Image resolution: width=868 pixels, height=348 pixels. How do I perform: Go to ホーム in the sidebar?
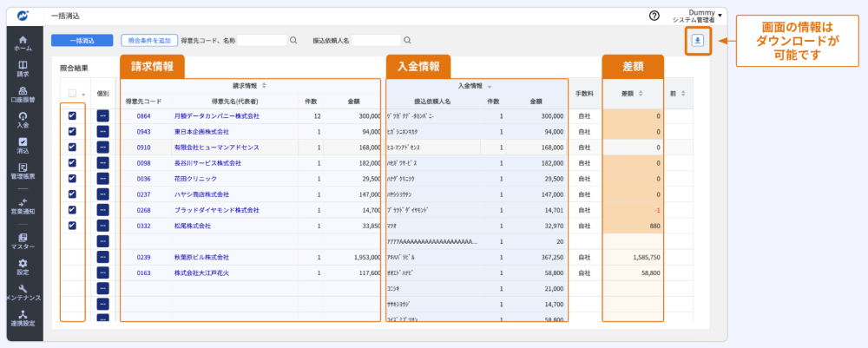tap(23, 43)
